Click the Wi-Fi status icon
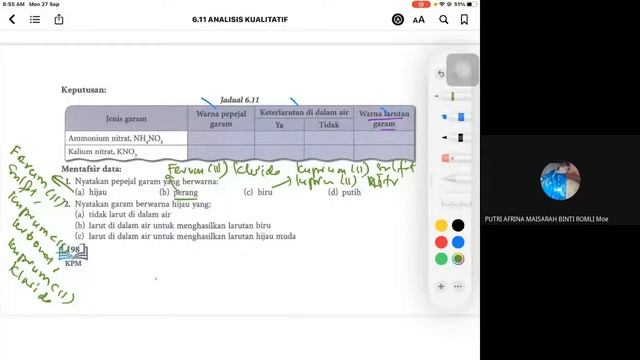This screenshot has height=360, width=640. click(x=442, y=4)
